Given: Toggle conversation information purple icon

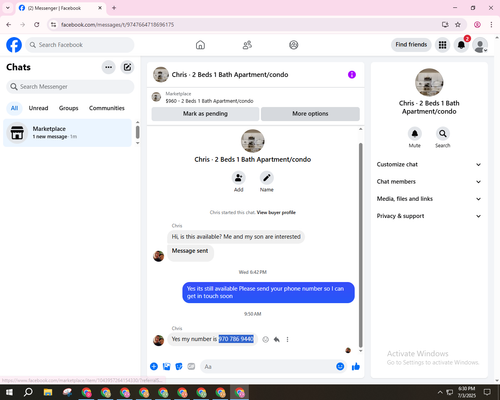Looking at the screenshot, I should coord(352,75).
